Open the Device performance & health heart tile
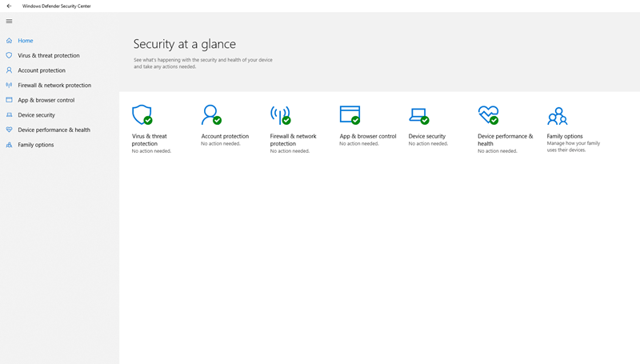The height and width of the screenshot is (364, 640). (488, 115)
